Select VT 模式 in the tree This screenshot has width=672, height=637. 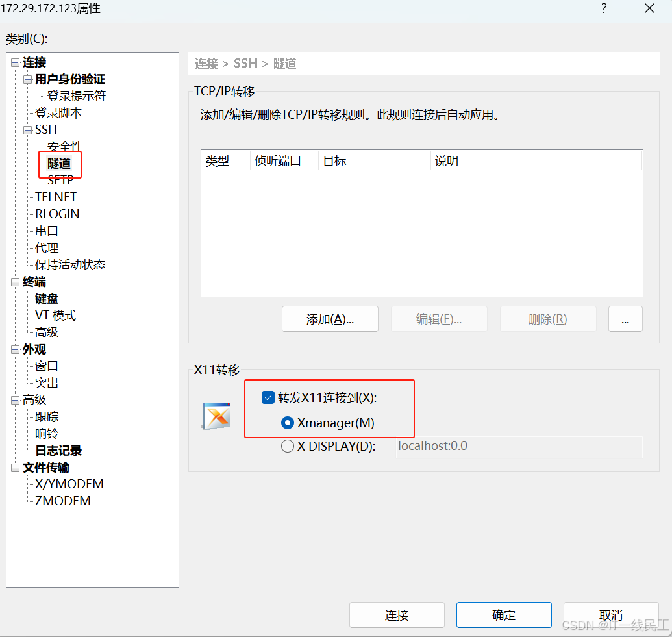click(55, 316)
